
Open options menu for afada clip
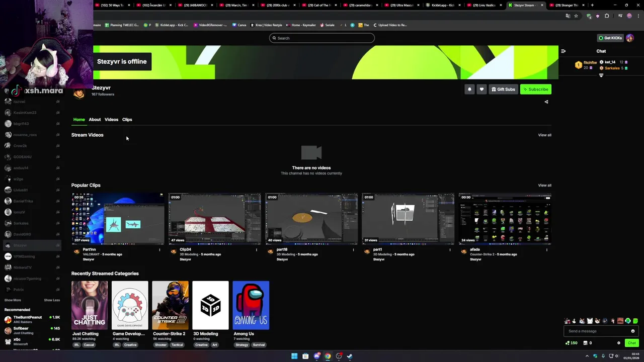click(x=546, y=250)
